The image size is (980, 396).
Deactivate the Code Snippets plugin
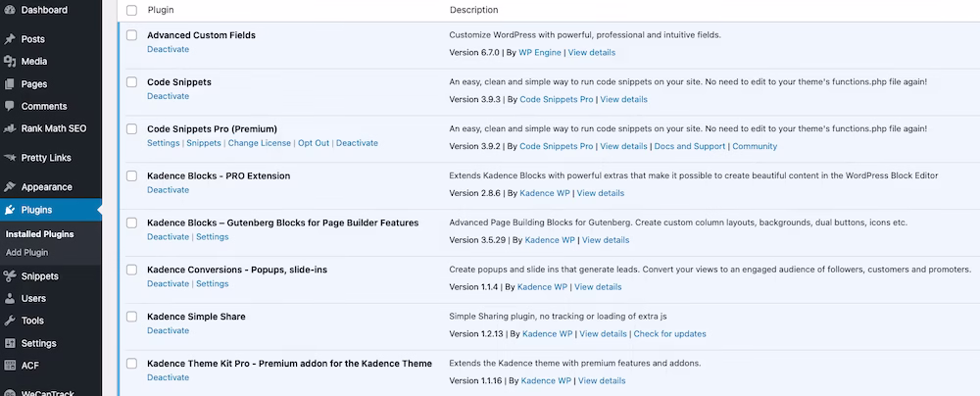pyautogui.click(x=169, y=96)
